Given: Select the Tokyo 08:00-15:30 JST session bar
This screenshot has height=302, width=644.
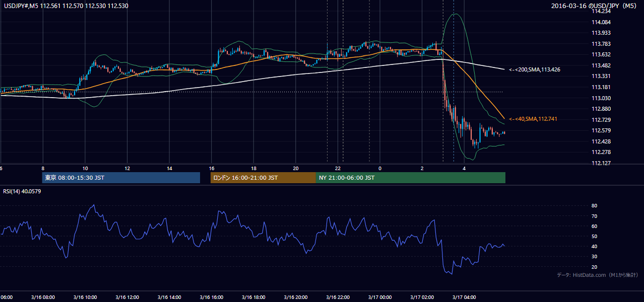Looking at the screenshot, I should [x=121, y=178].
